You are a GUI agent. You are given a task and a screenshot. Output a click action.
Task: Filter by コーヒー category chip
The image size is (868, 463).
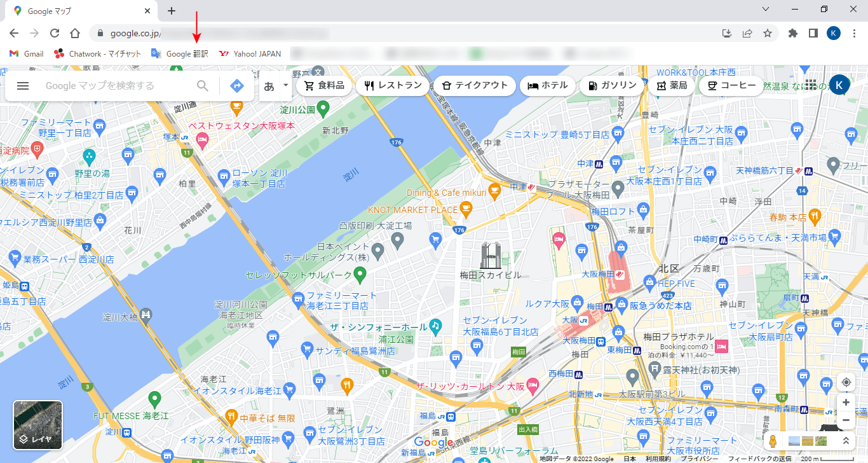coord(731,85)
